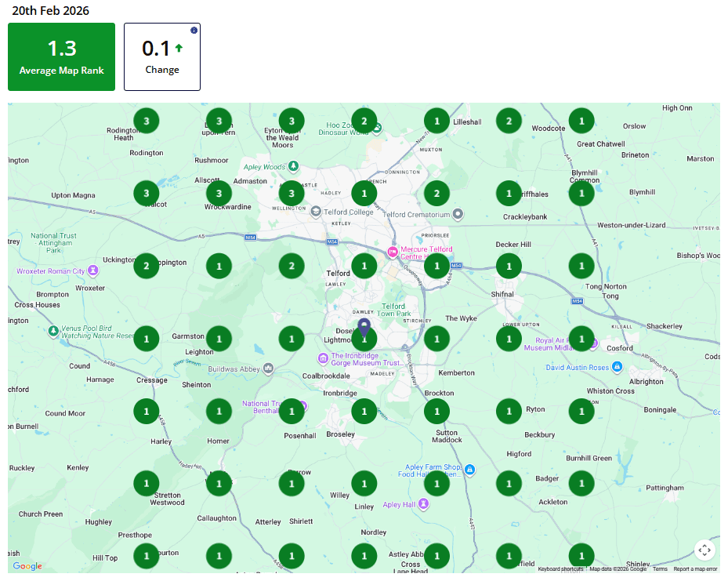Screen dimensions: 728x581
Task: Select the green Average Map Rank card
Action: [61, 56]
